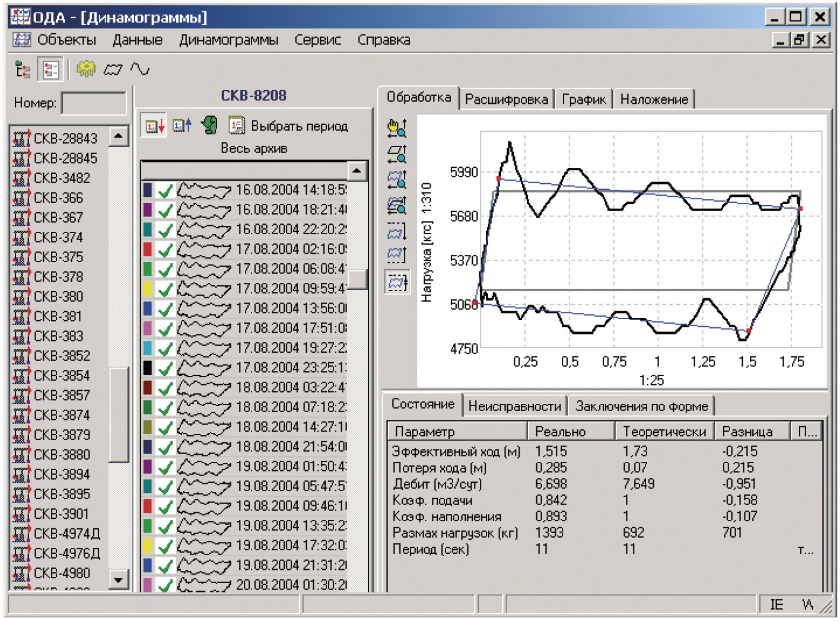
Task: Select the manual hand zoom tool
Action: coord(397,128)
